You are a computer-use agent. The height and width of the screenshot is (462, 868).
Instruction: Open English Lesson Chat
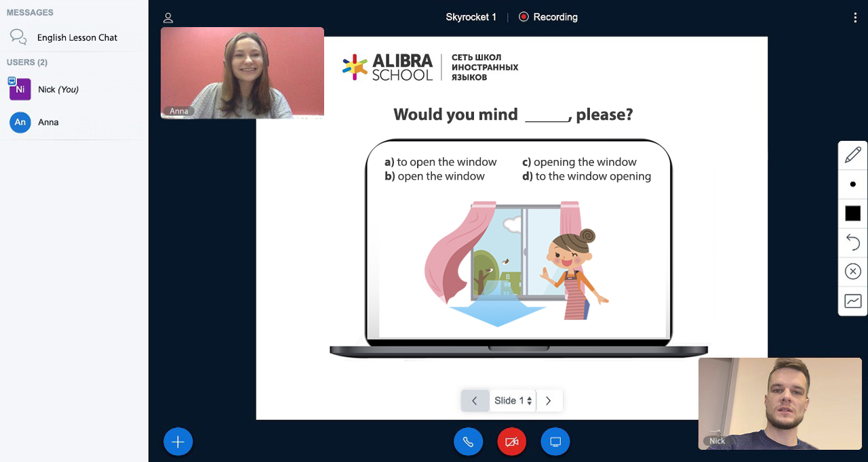[x=77, y=37]
